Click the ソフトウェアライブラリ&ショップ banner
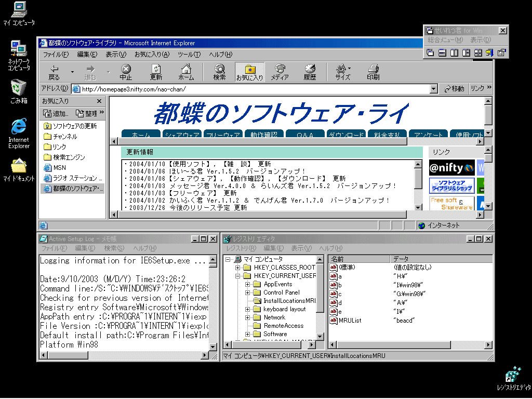The width and height of the screenshot is (532, 399). pyautogui.click(x=451, y=185)
